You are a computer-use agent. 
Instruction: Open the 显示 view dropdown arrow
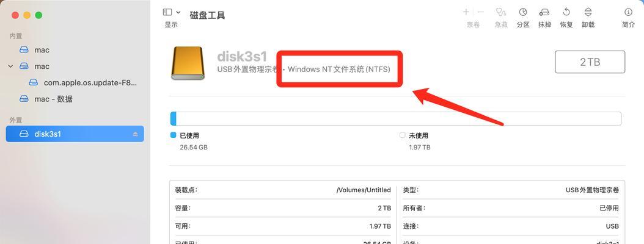(x=178, y=12)
